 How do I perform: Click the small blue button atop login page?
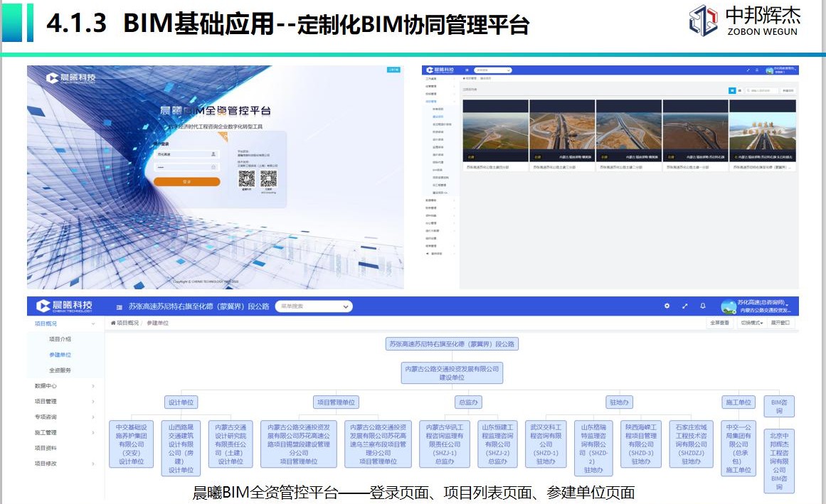click(393, 70)
